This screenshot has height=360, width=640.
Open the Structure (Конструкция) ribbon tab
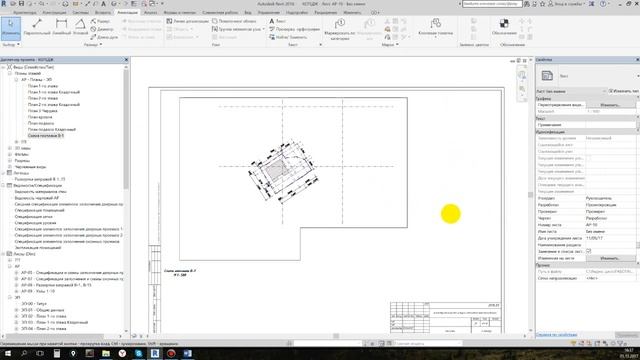pyautogui.click(x=54, y=13)
